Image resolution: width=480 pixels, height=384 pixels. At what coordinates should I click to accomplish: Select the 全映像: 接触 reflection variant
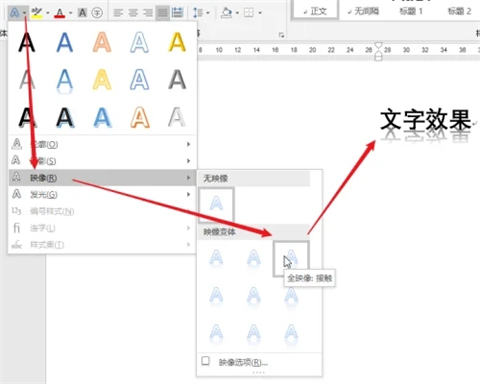tap(291, 259)
